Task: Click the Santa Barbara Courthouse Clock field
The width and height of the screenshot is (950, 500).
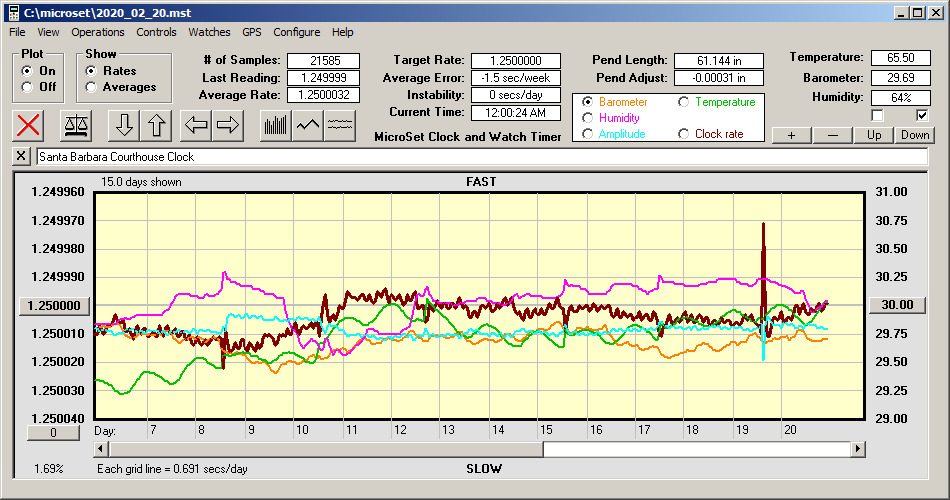Action: 482,156
